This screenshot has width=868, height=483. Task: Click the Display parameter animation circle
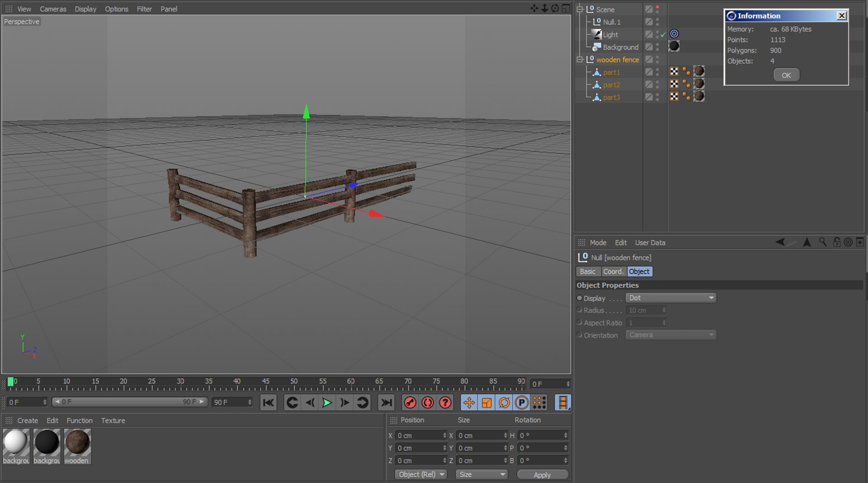pos(579,298)
